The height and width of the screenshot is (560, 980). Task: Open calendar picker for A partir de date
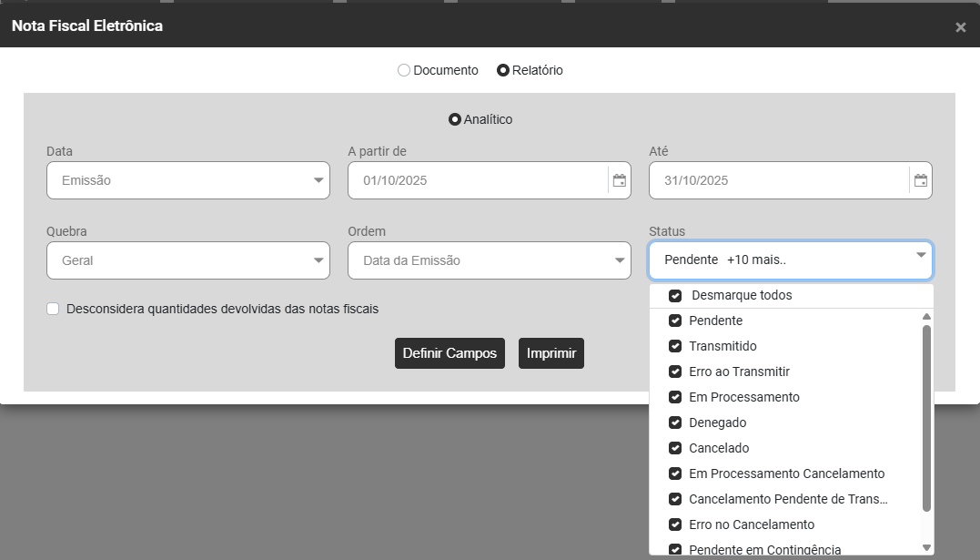(620, 180)
